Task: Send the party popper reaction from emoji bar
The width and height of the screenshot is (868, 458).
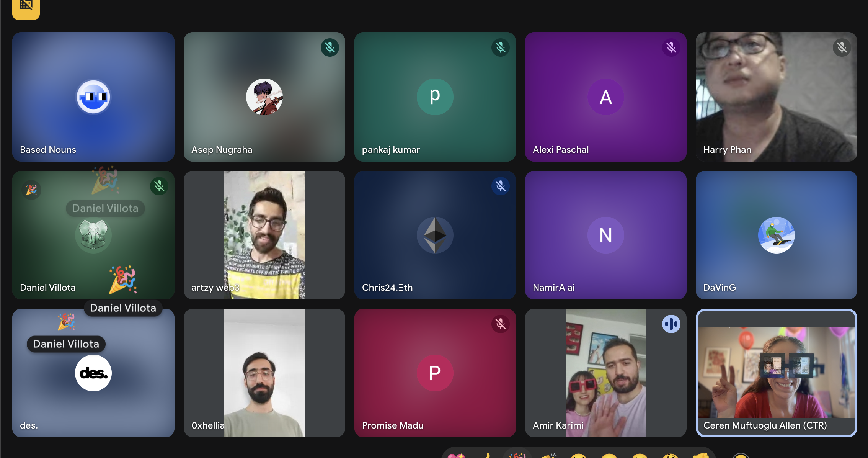Action: point(517,456)
